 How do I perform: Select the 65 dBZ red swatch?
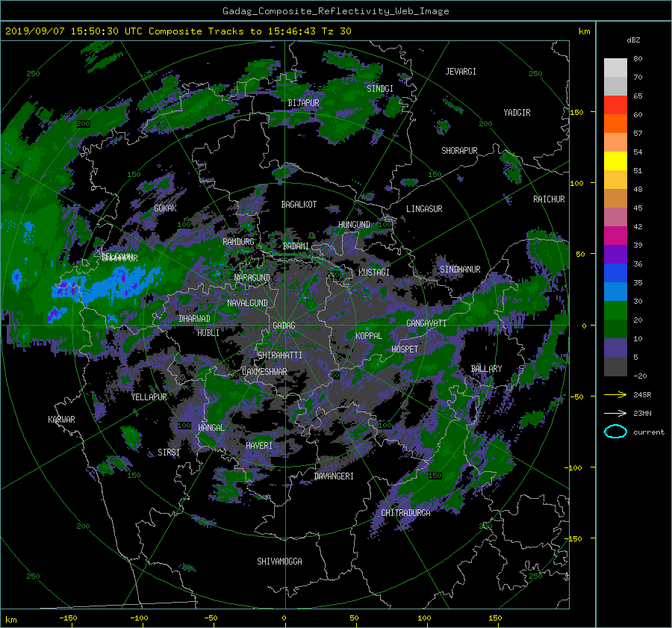615,105
